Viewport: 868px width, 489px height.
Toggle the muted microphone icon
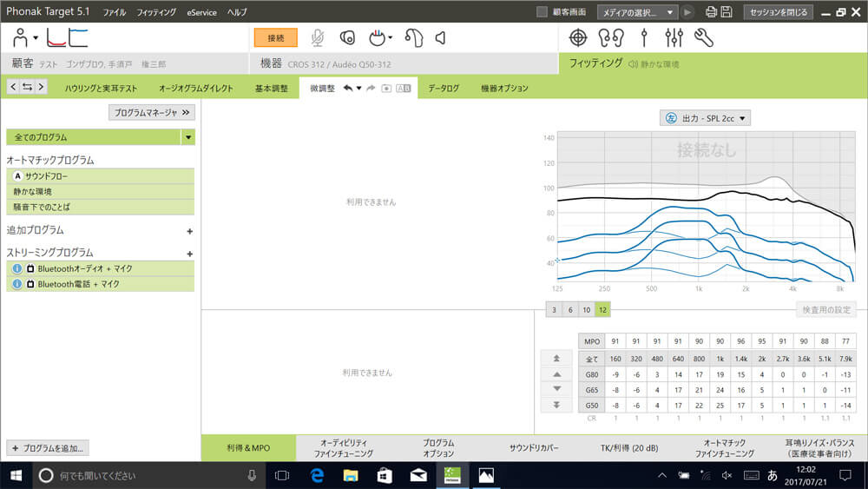coord(317,37)
